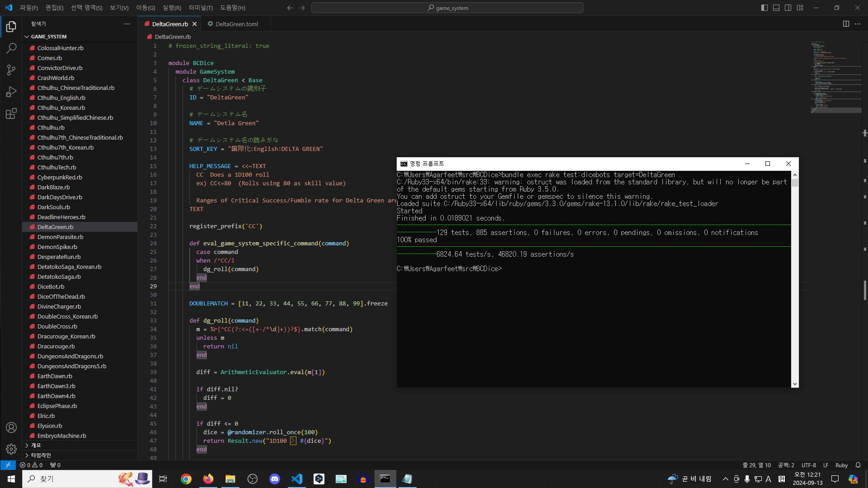
Task: Open Task View on the taskbar
Action: (163, 479)
